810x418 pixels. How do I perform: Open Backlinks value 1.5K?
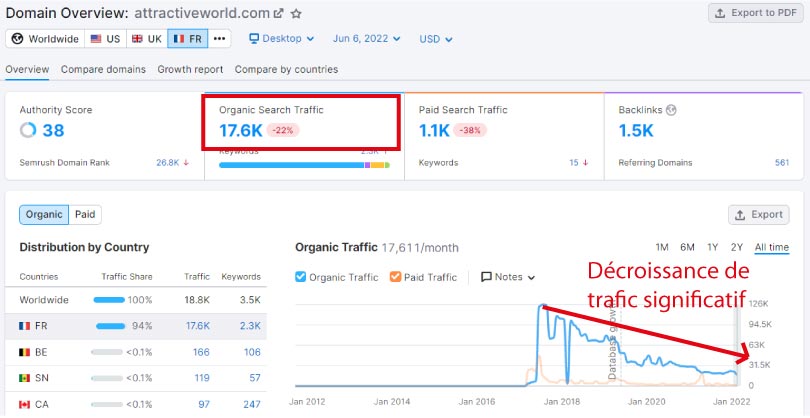636,131
